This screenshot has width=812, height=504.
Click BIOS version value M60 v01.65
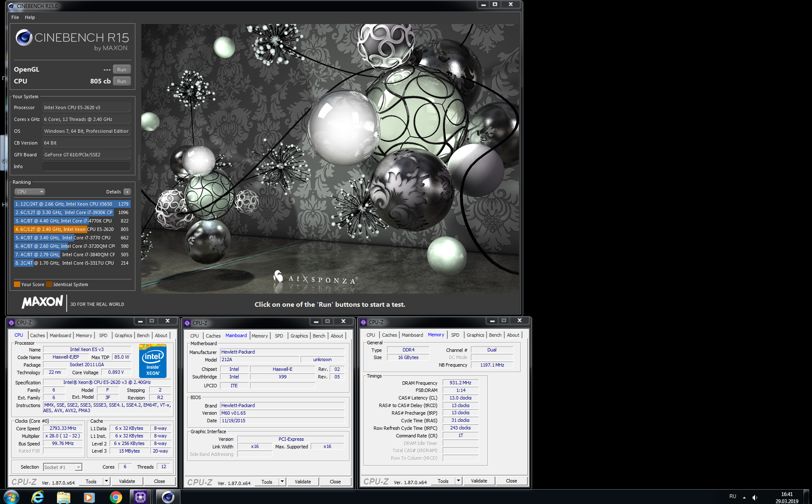pyautogui.click(x=282, y=413)
